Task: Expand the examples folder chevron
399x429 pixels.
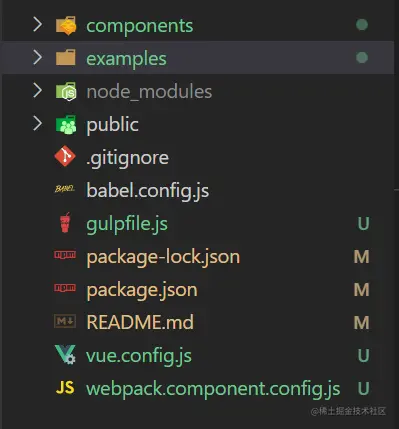Action: click(38, 57)
